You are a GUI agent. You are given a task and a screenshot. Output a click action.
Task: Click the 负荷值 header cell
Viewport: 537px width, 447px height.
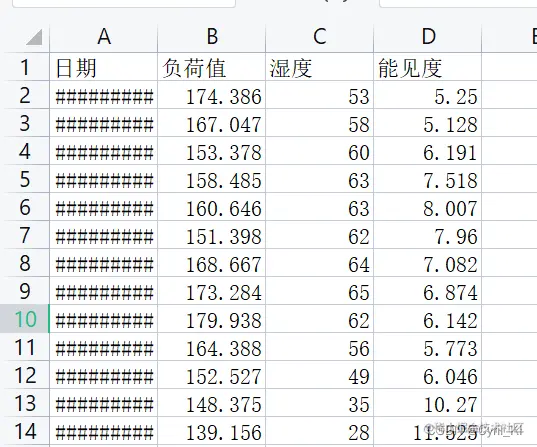click(x=211, y=67)
